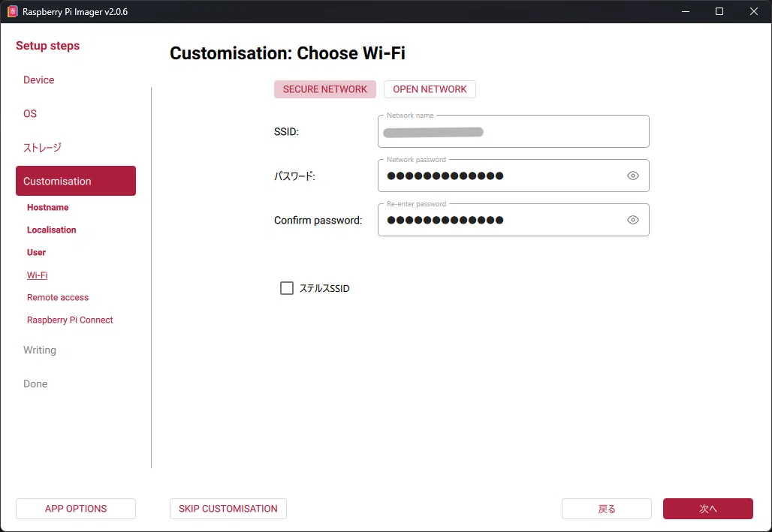Open the Localisation sub-step
Viewport: 772px width, 532px height.
click(x=52, y=230)
